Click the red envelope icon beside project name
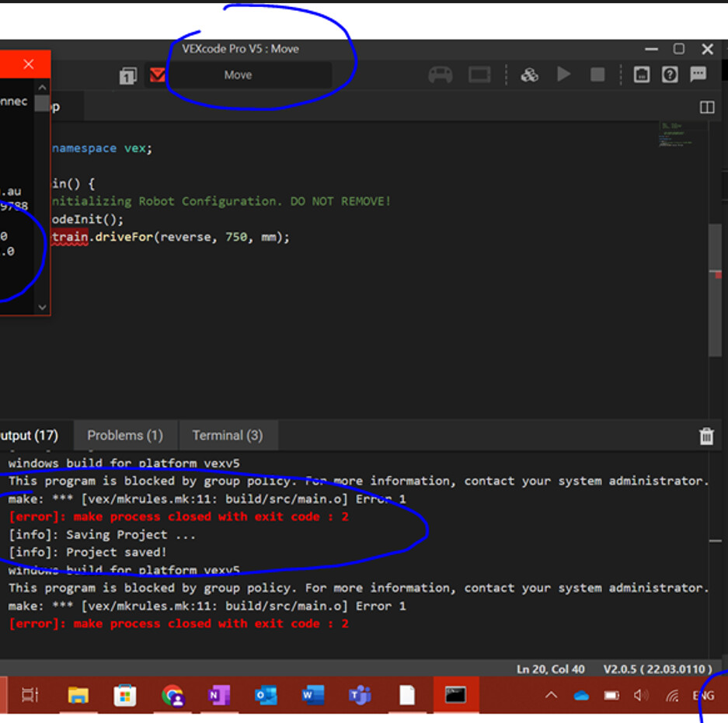Screen dimensions: 728x723 click(x=158, y=75)
